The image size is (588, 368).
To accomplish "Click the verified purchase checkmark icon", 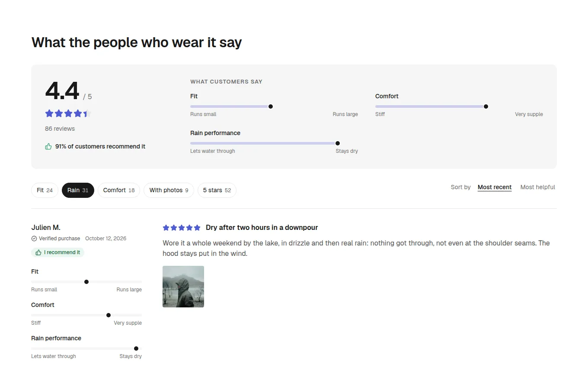I will [x=34, y=239].
